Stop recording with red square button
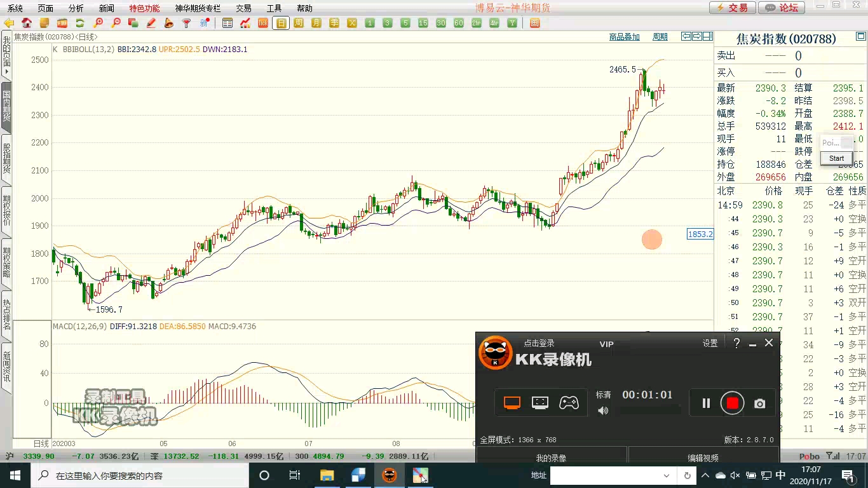The height and width of the screenshot is (488, 868). [x=732, y=403]
